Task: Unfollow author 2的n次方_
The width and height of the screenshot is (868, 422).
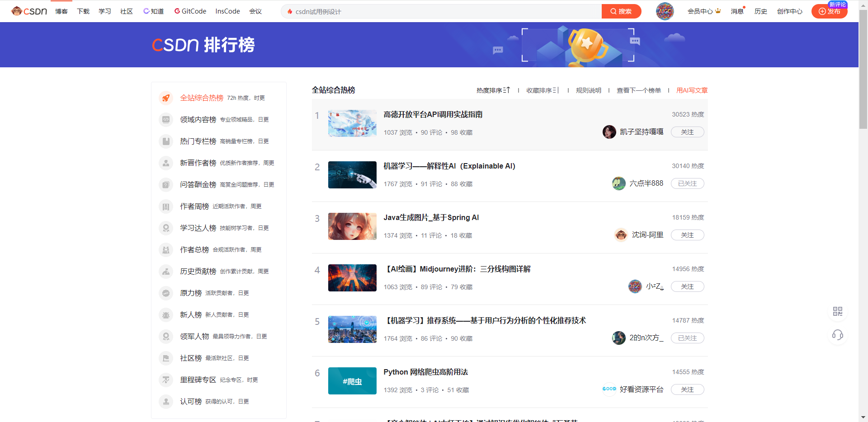Action: click(x=687, y=338)
